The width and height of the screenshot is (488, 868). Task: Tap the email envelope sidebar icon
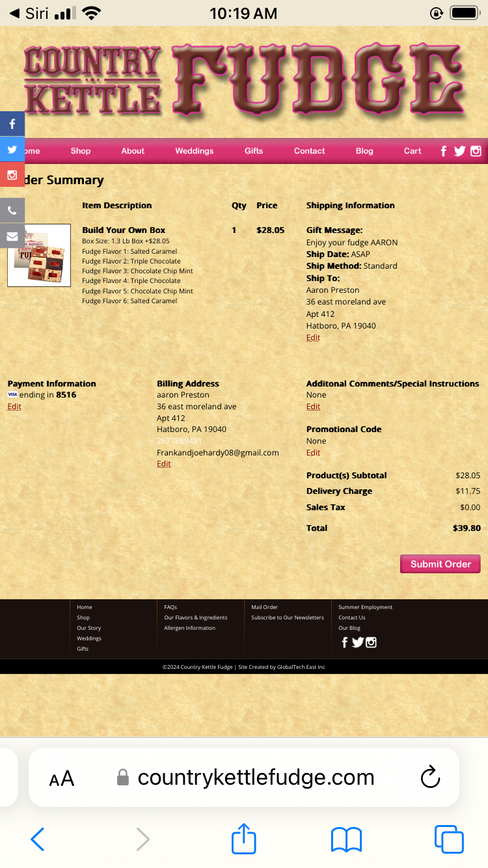click(12, 236)
